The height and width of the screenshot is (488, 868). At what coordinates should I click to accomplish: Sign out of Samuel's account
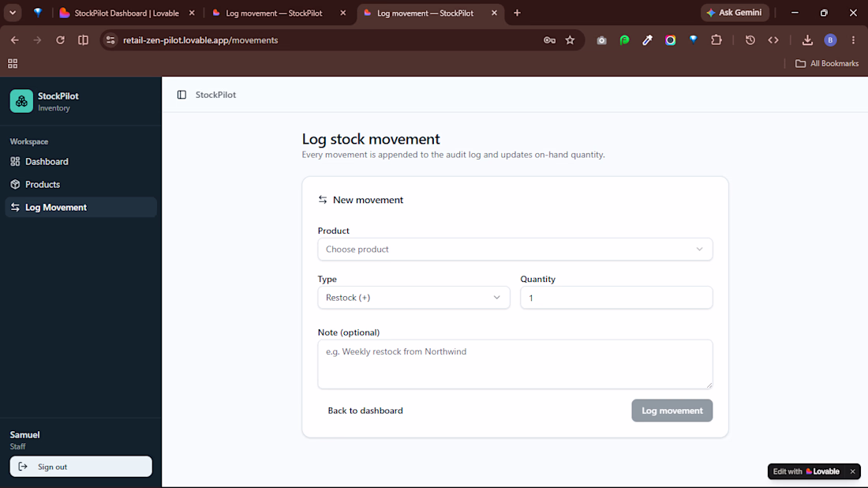(x=80, y=467)
